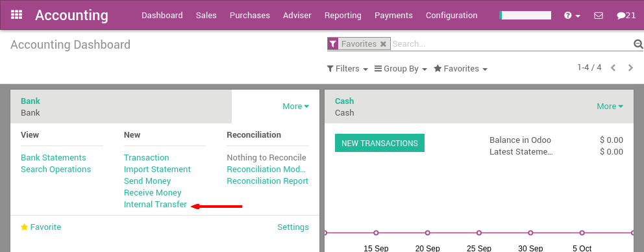The height and width of the screenshot is (252, 644).
Task: Expand the Bank card More menu
Action: click(296, 107)
